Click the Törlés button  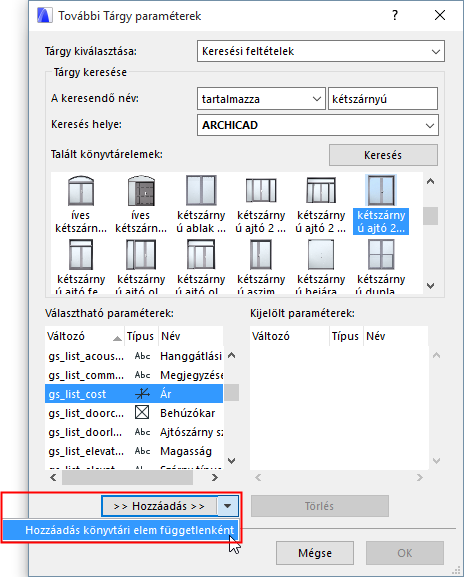pos(320,506)
